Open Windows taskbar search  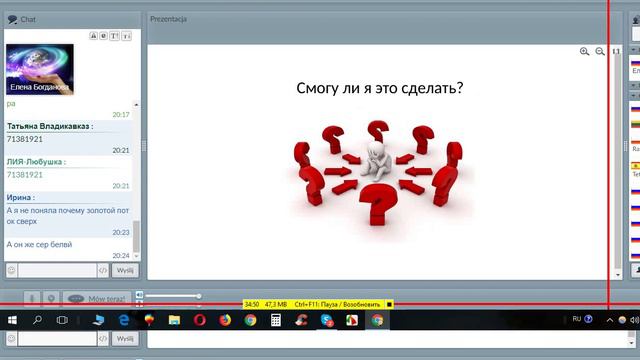38,320
